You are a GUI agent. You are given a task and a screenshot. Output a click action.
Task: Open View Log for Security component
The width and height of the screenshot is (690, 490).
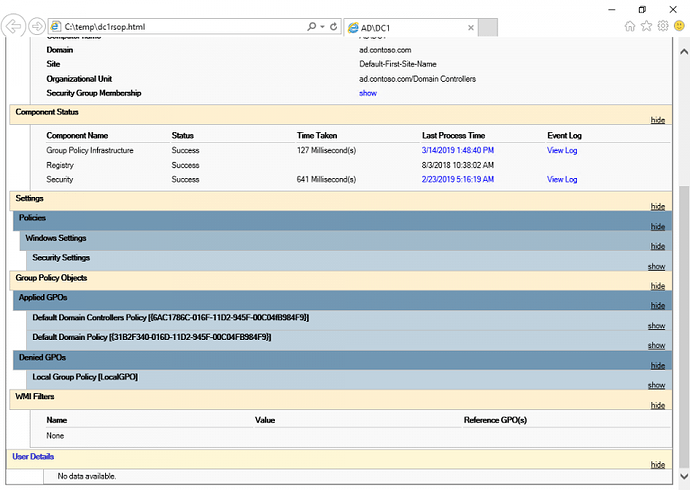562,179
